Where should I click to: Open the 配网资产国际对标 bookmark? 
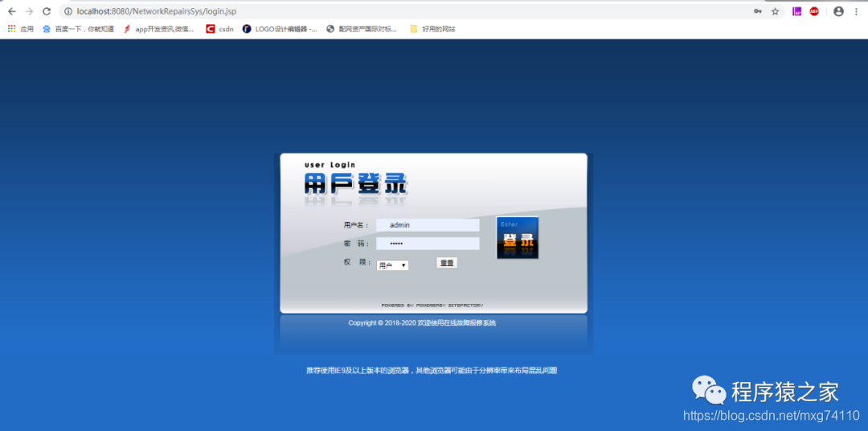click(x=362, y=29)
